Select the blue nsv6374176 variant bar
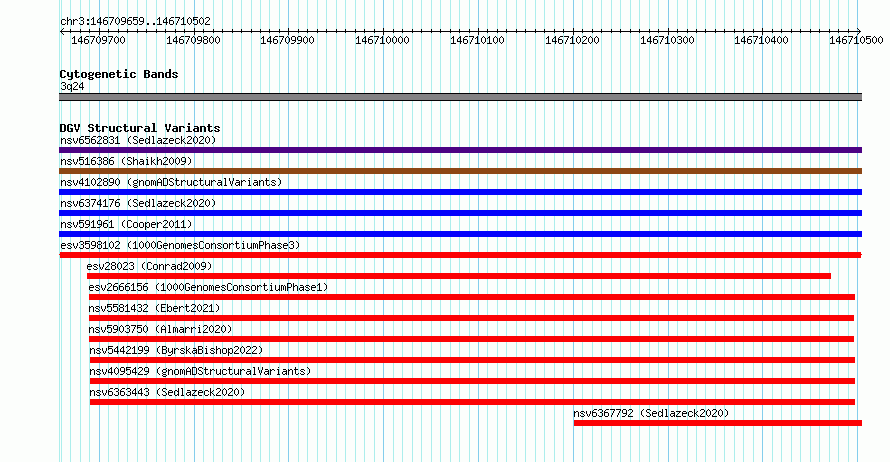 [x=460, y=213]
